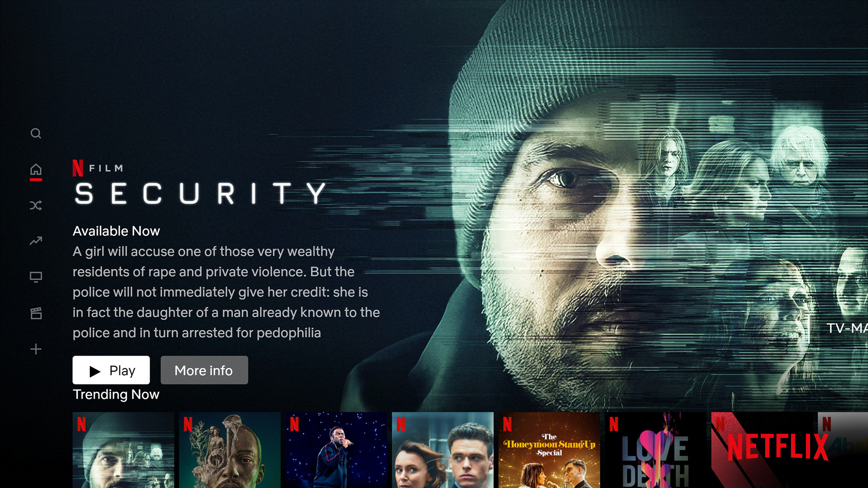The height and width of the screenshot is (488, 868).
Task: Select the Security thumbnail in Trending Now
Action: pos(123,450)
